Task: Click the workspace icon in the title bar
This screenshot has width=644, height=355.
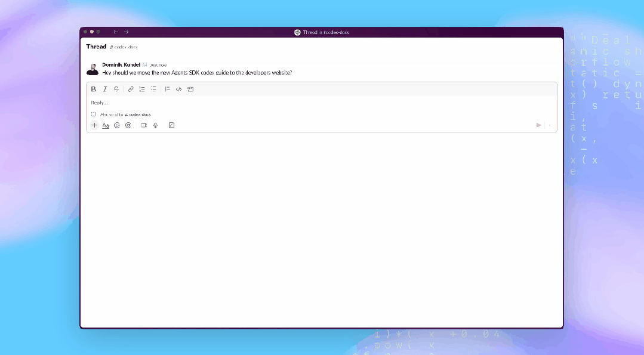Action: (297, 32)
